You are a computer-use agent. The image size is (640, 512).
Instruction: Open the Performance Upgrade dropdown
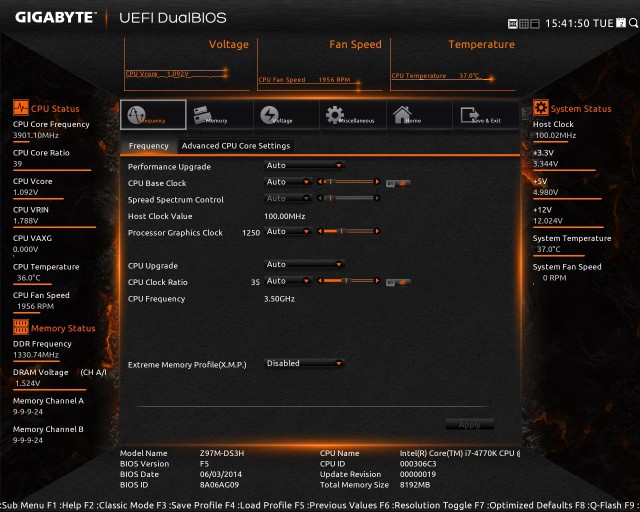(x=304, y=165)
